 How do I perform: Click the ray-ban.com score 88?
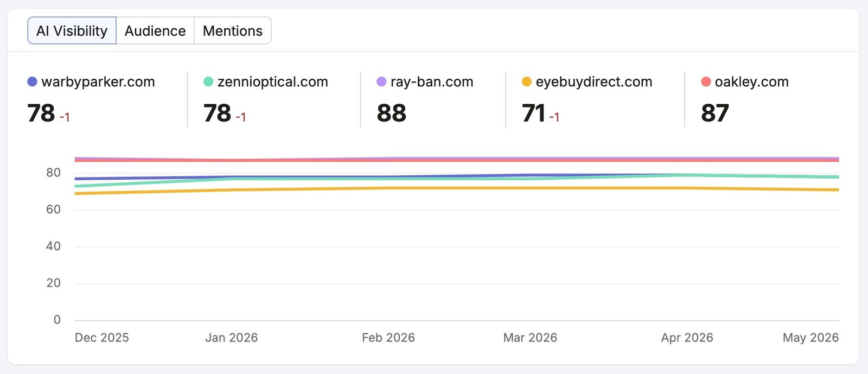click(392, 113)
